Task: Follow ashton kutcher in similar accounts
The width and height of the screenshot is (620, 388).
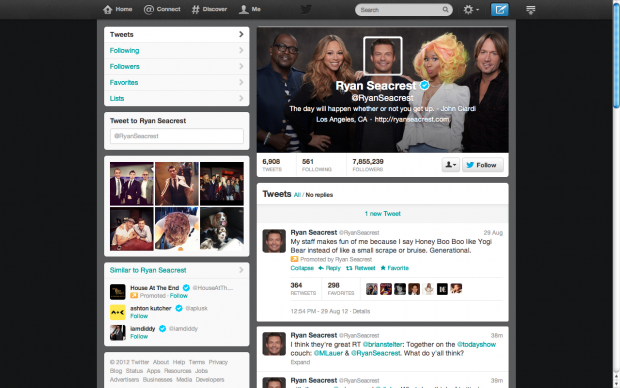Action: [139, 316]
